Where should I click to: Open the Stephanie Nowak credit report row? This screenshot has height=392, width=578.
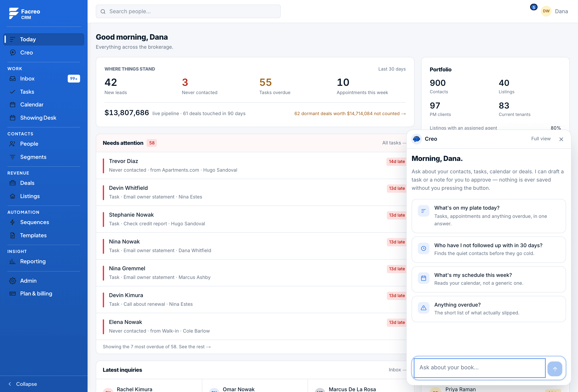point(251,219)
